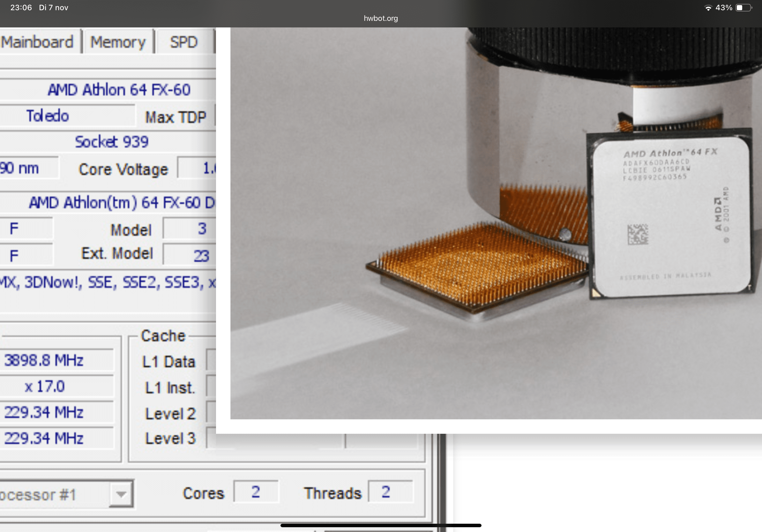Tap the AMD Athlon 64 FX processor photo
The height and width of the screenshot is (532, 762).
[496, 223]
